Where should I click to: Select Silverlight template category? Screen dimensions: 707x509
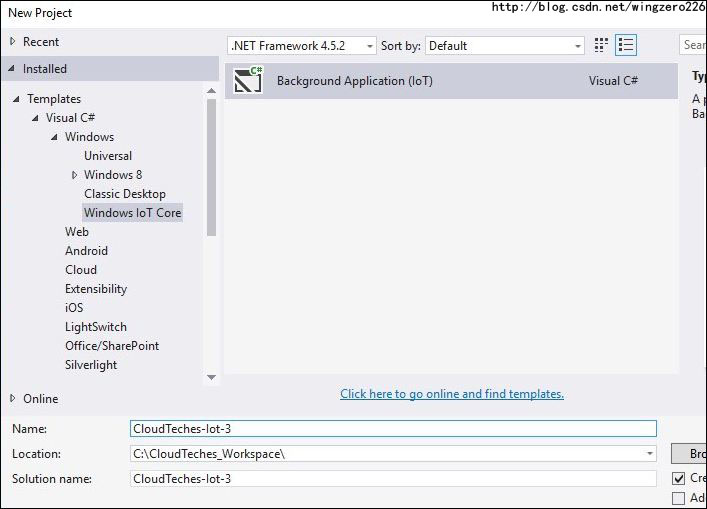91,365
